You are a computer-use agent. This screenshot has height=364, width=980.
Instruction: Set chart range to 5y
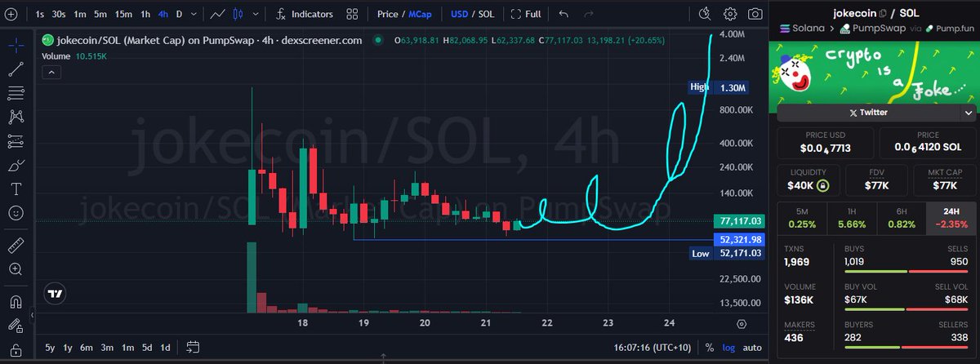click(x=51, y=347)
